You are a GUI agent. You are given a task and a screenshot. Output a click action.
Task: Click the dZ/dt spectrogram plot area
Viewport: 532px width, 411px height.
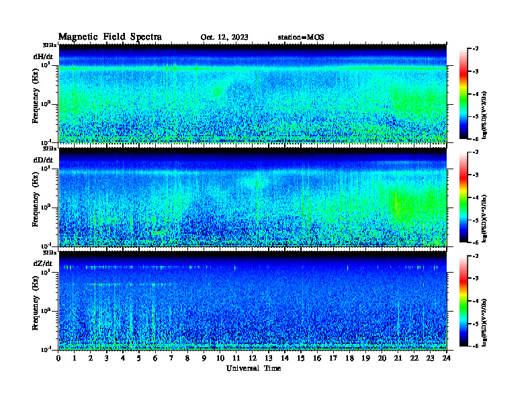[253, 300]
